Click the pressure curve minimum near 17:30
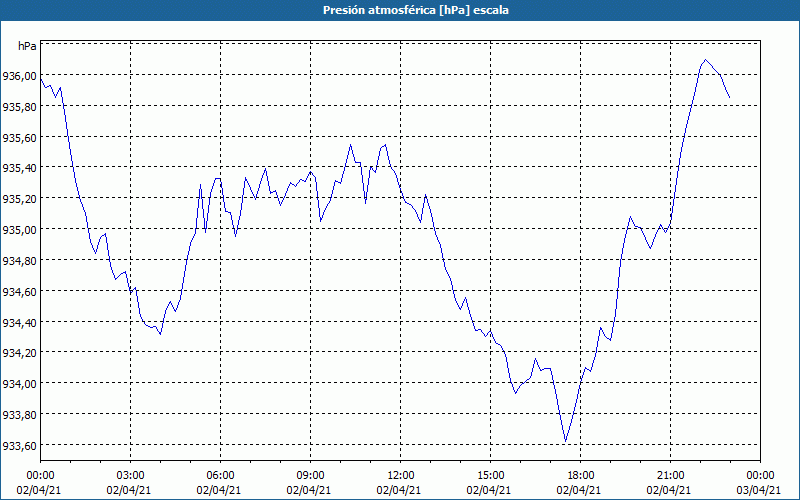This screenshot has height=500, width=800. click(565, 441)
